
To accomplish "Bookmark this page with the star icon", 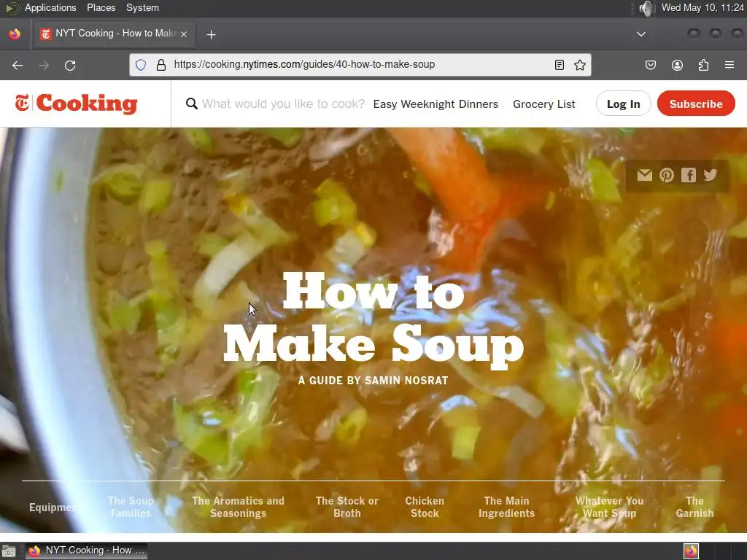I will (x=580, y=65).
